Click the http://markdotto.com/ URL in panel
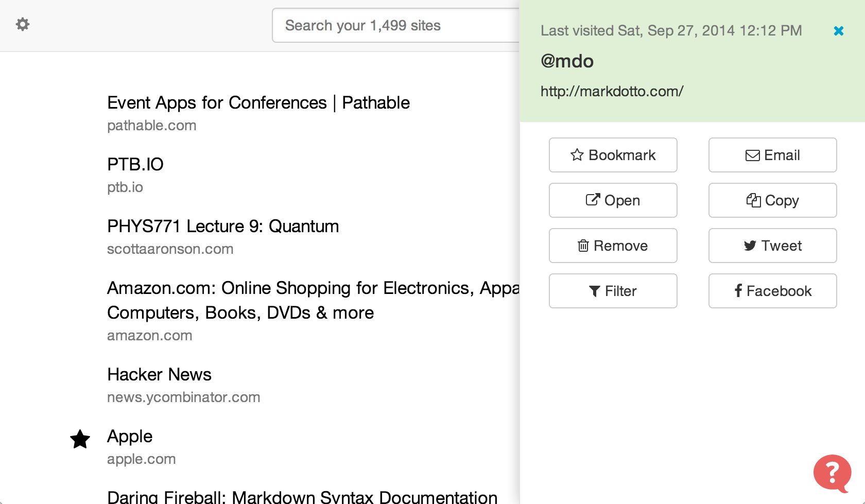Image resolution: width=865 pixels, height=504 pixels. [x=612, y=92]
